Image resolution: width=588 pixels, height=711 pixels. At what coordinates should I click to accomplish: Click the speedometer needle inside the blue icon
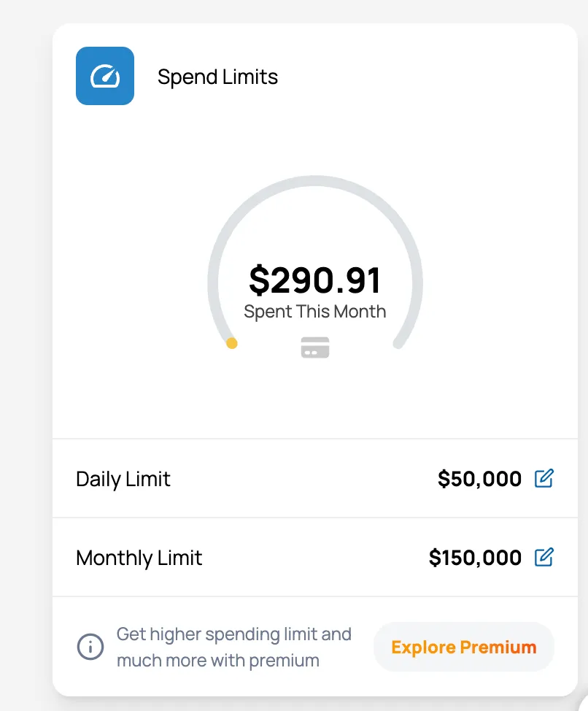tap(104, 76)
